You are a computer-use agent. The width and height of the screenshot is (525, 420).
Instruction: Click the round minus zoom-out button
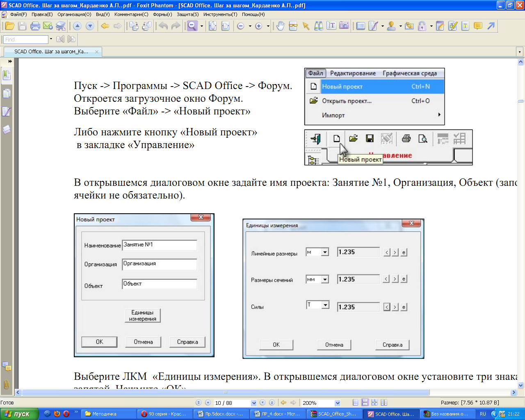point(241,26)
